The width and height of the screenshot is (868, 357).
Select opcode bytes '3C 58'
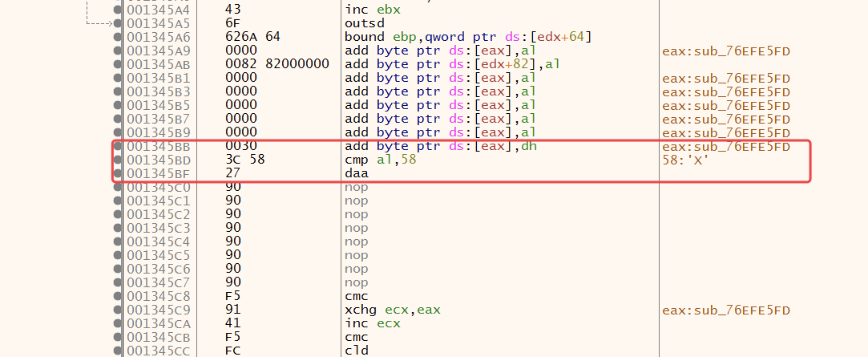[x=244, y=160]
